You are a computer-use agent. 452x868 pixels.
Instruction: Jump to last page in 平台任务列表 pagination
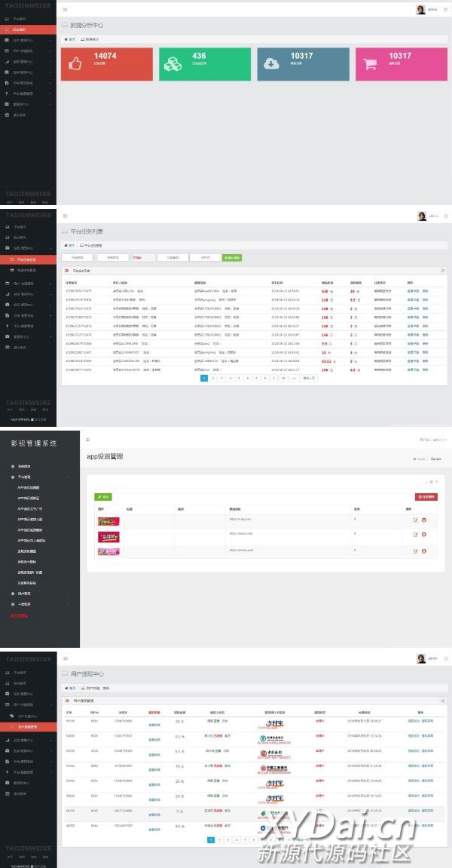tap(310, 378)
